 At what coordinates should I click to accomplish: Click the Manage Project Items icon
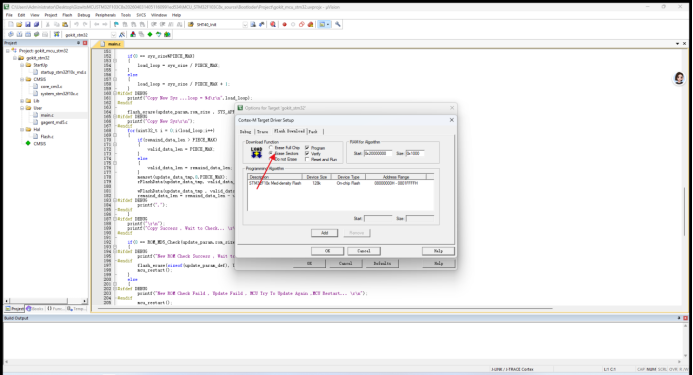tap(133, 34)
